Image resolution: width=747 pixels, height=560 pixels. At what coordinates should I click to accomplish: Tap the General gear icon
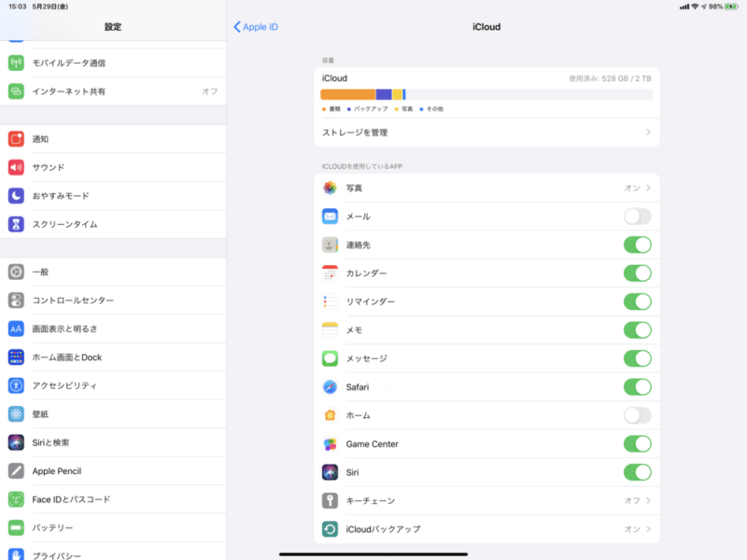16,272
